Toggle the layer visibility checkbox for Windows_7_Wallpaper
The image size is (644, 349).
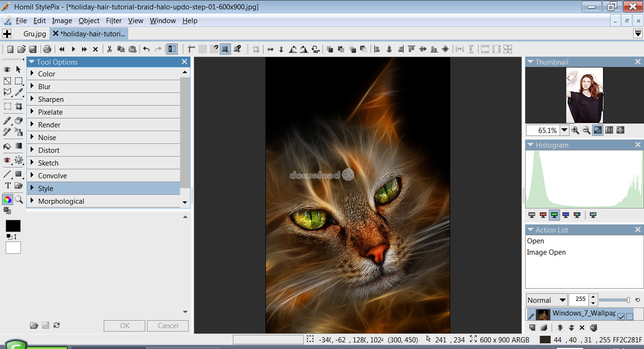pos(621,316)
